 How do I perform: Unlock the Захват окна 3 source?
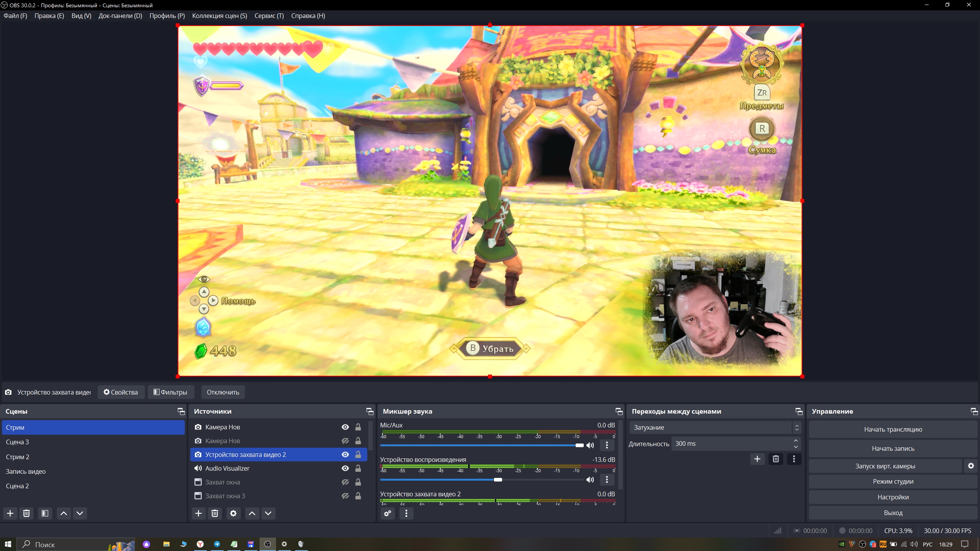tap(358, 496)
